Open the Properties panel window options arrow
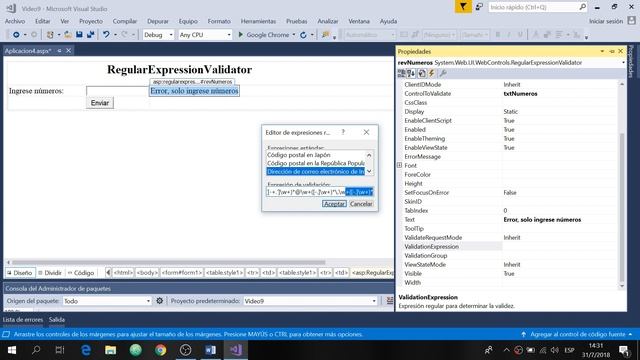Viewport: 640px width, 360px height. tap(602, 51)
